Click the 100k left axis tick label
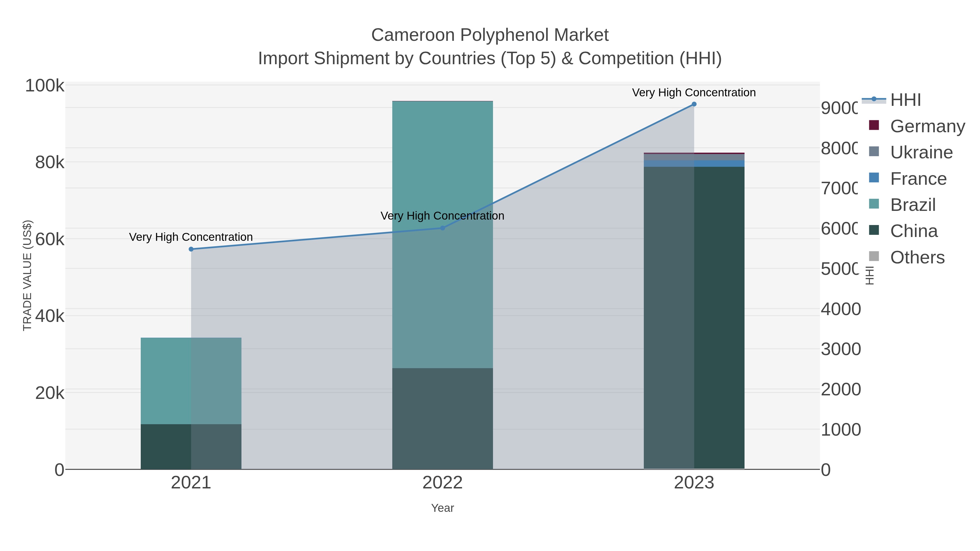Screen dimensions: 980x551 click(x=45, y=85)
